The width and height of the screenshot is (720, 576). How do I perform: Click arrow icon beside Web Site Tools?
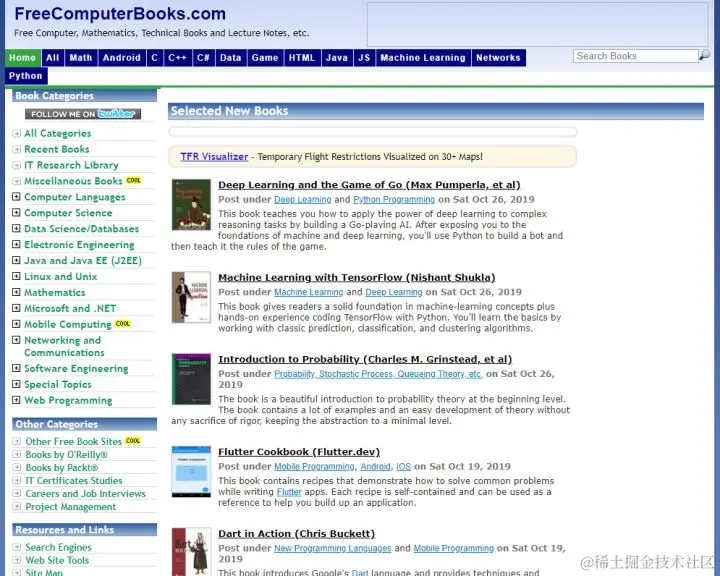[x=17, y=560]
